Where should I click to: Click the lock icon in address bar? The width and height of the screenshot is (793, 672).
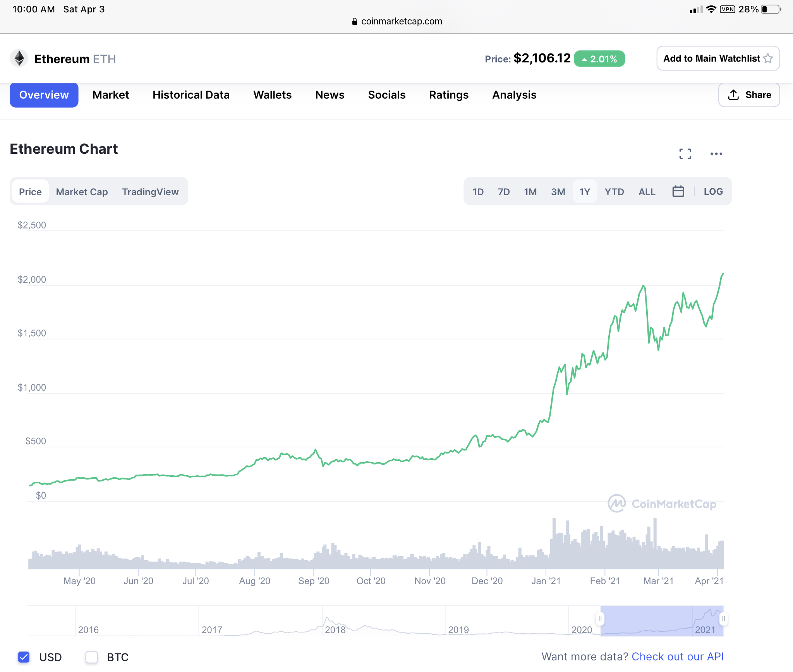(354, 22)
